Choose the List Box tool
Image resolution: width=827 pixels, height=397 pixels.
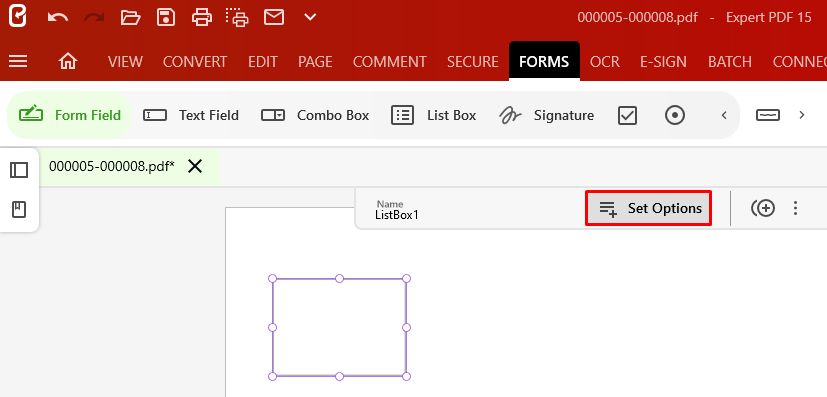click(x=434, y=115)
